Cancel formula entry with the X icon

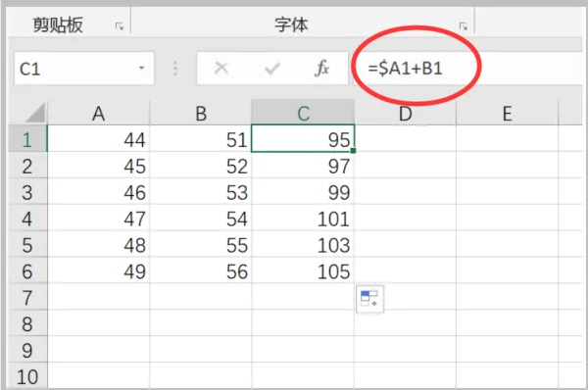click(221, 69)
